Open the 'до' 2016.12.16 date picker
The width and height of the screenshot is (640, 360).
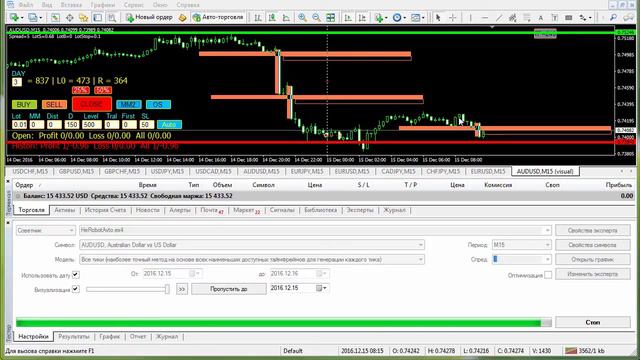(x=322, y=273)
